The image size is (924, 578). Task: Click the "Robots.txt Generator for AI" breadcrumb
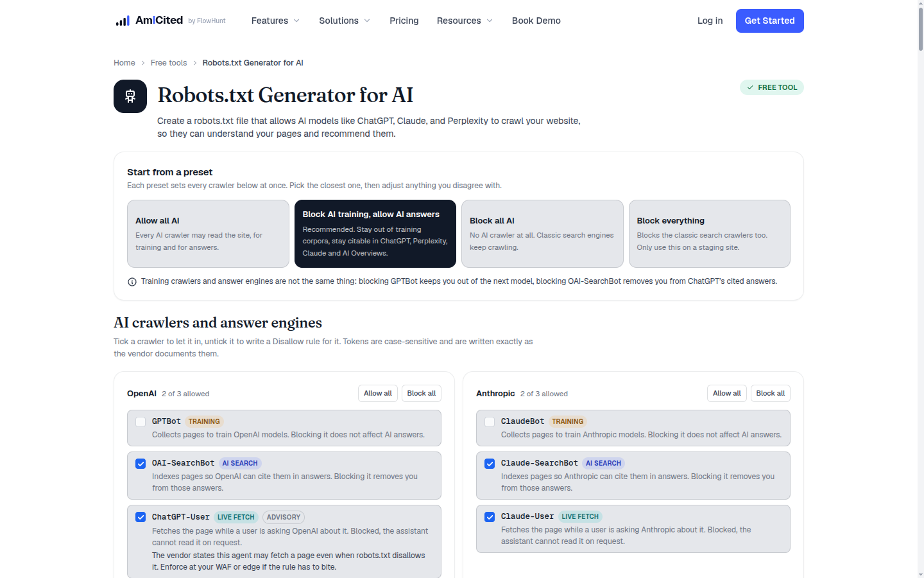pos(253,63)
